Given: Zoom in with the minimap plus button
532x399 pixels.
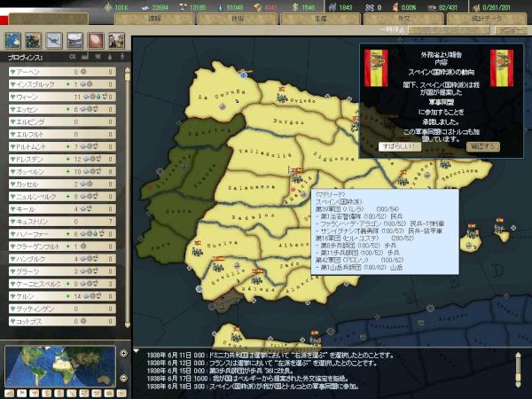Looking at the screenshot, I should coord(123,353).
